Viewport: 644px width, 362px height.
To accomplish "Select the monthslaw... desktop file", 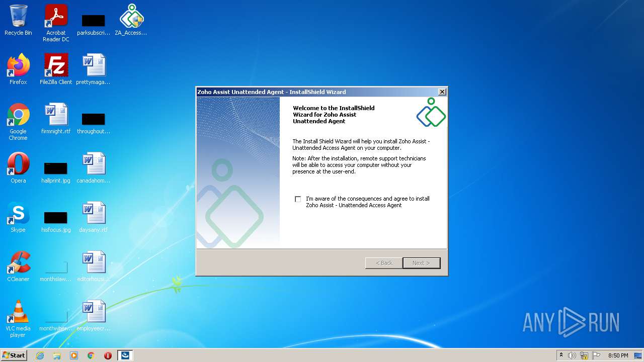I will (x=56, y=271).
